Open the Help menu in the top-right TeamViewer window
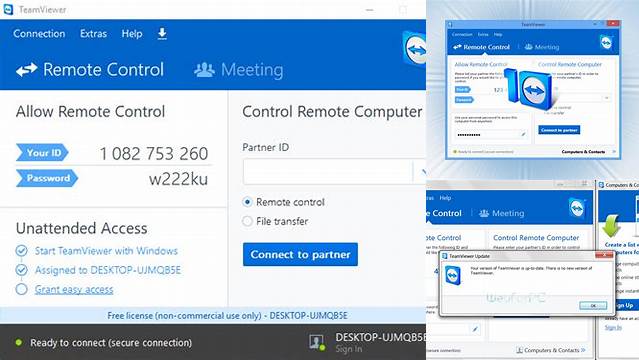 (498, 35)
